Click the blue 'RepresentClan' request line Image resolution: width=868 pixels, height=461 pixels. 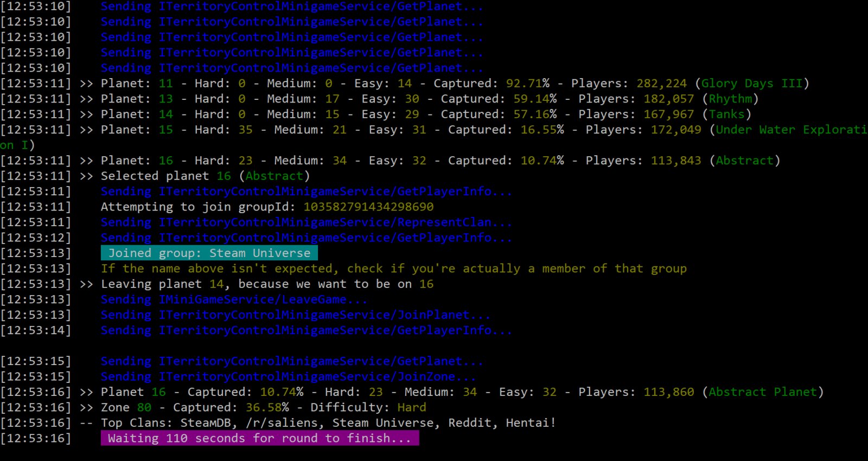coord(306,222)
